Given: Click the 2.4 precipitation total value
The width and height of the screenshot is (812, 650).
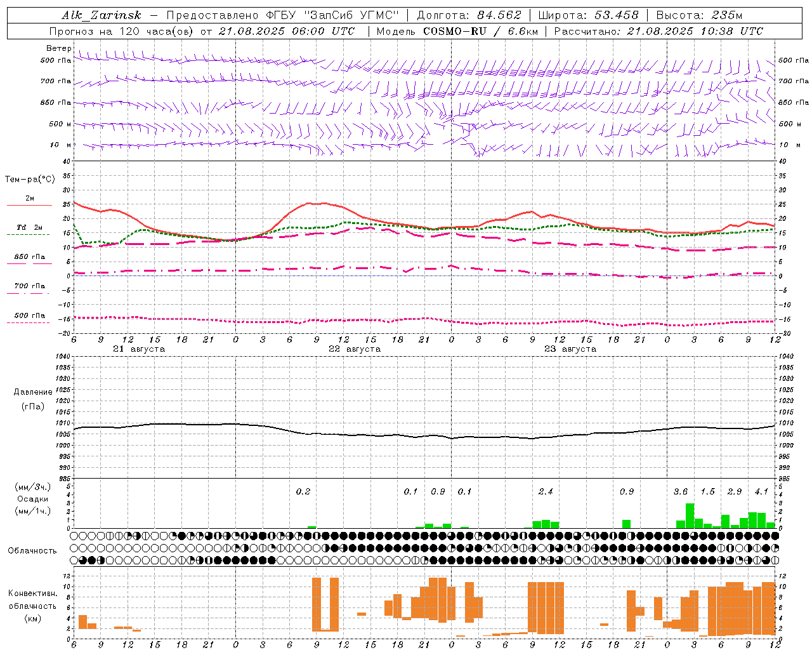Looking at the screenshot, I should click(546, 491).
